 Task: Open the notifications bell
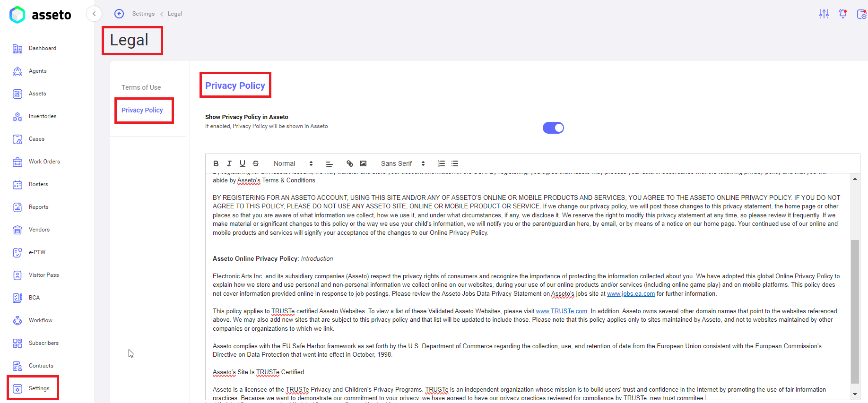click(x=843, y=14)
